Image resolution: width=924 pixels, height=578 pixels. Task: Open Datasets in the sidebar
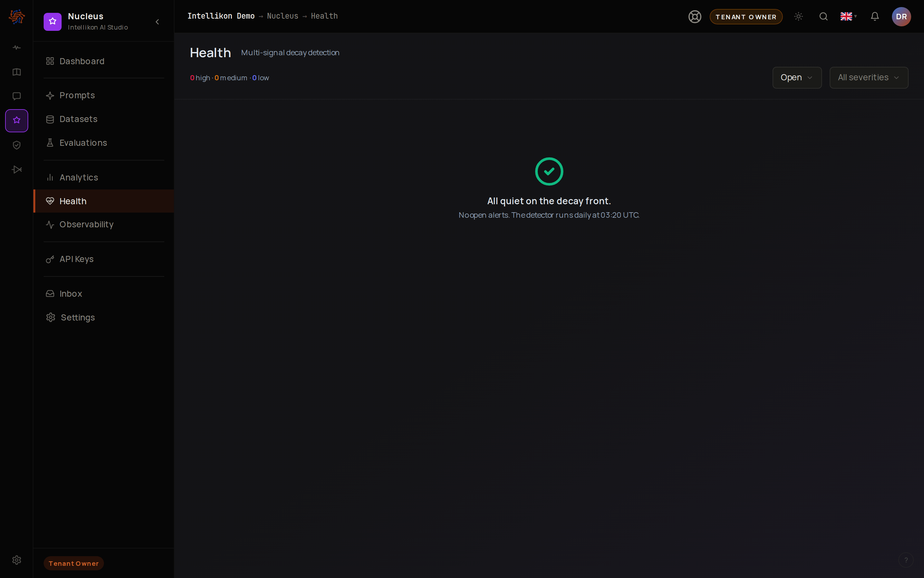pos(104,119)
